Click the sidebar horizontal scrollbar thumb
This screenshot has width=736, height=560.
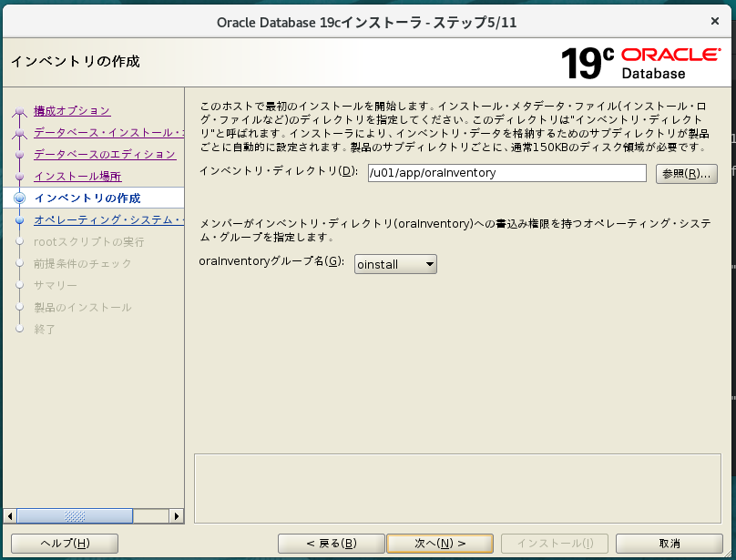point(75,516)
